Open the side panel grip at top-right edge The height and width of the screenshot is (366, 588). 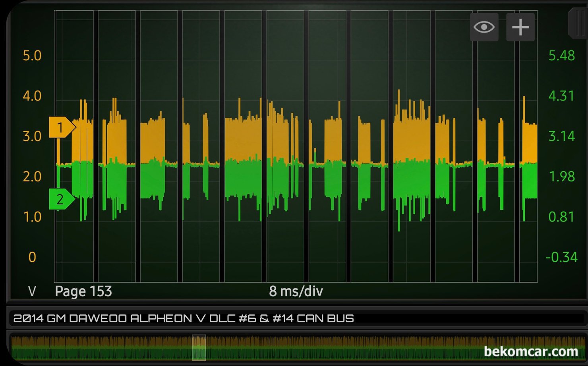point(577,24)
